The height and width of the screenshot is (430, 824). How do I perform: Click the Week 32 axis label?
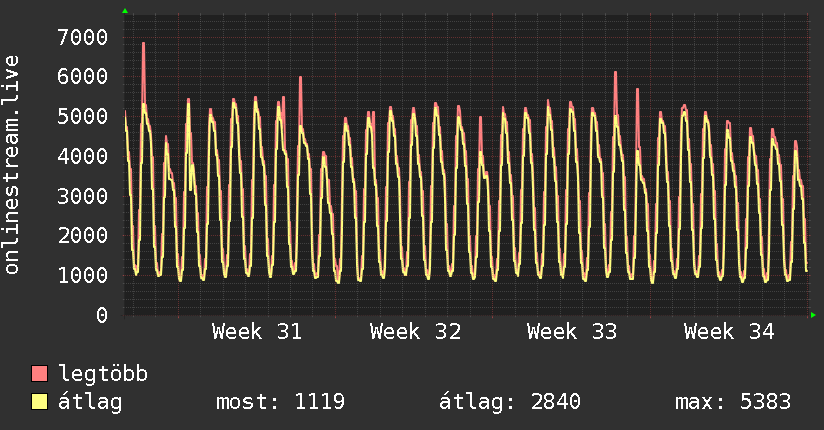[415, 332]
